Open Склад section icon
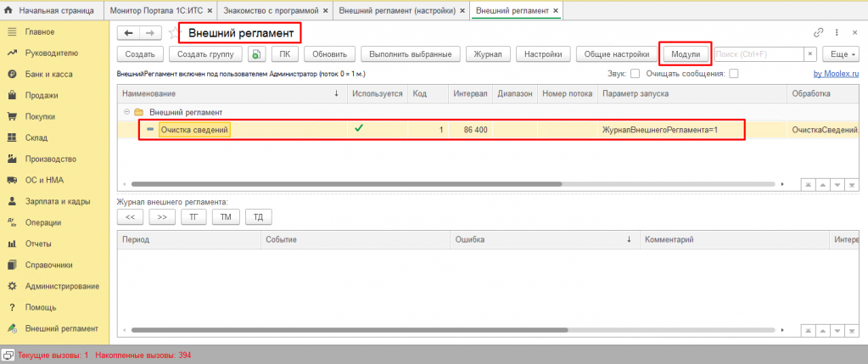Image resolution: width=868 pixels, height=364 pixels. (11, 137)
